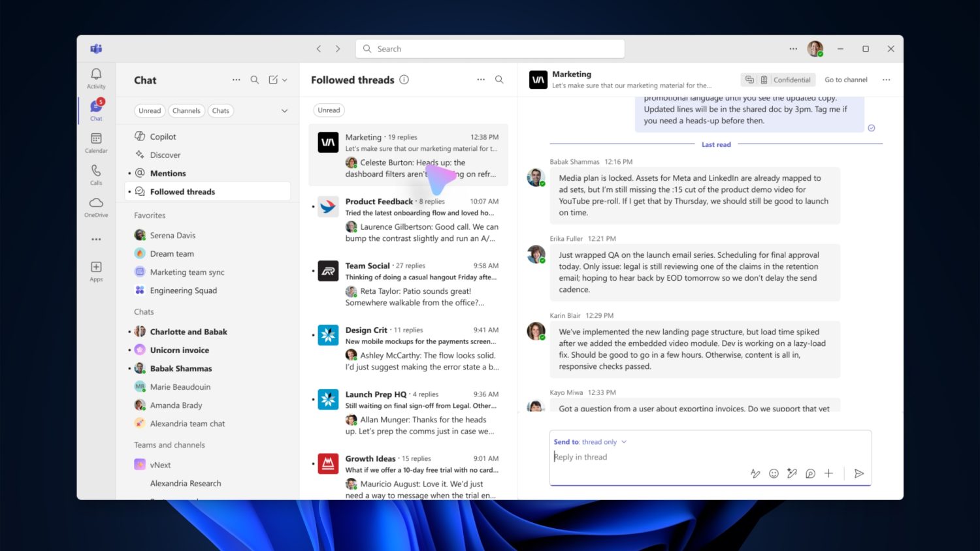Select Followed threads item
Viewport: 980px width, 551px height.
pyautogui.click(x=207, y=191)
